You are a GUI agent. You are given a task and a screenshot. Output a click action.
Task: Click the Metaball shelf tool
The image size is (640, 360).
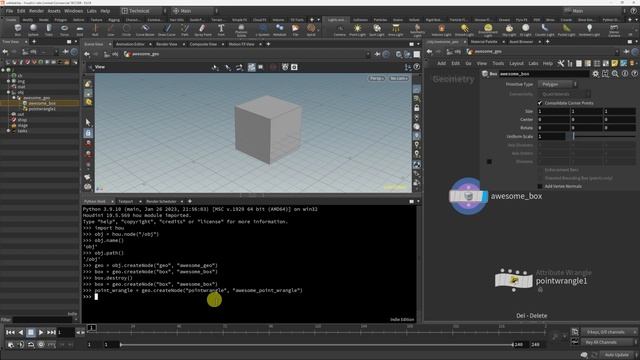click(x=280, y=30)
